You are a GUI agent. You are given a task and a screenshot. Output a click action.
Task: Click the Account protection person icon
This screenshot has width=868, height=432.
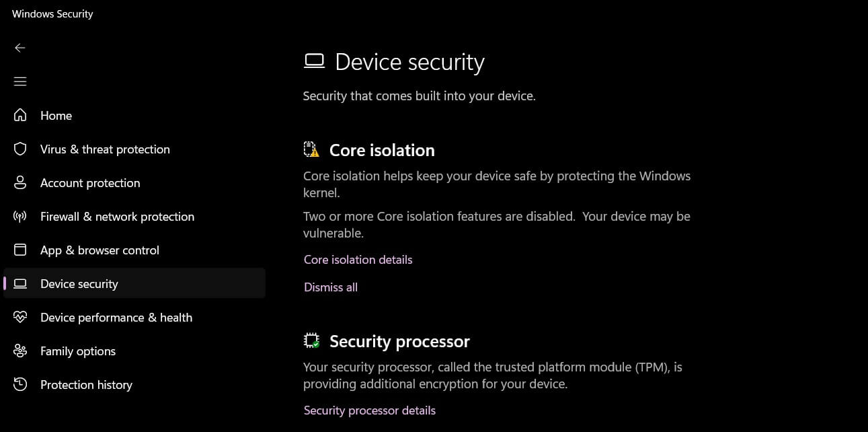click(x=20, y=182)
